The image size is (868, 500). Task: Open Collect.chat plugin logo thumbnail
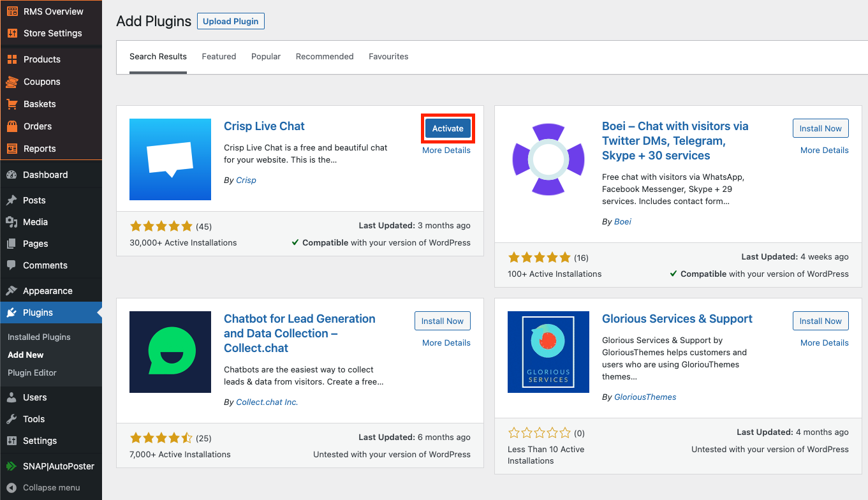tap(170, 352)
